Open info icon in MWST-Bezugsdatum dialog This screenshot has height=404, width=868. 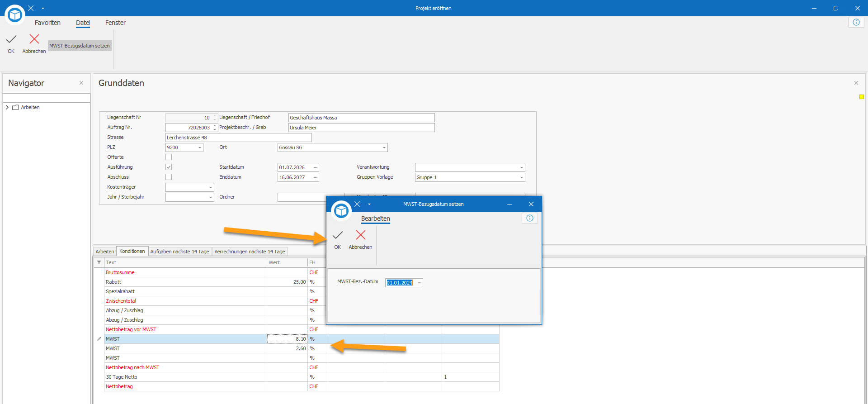[530, 218]
